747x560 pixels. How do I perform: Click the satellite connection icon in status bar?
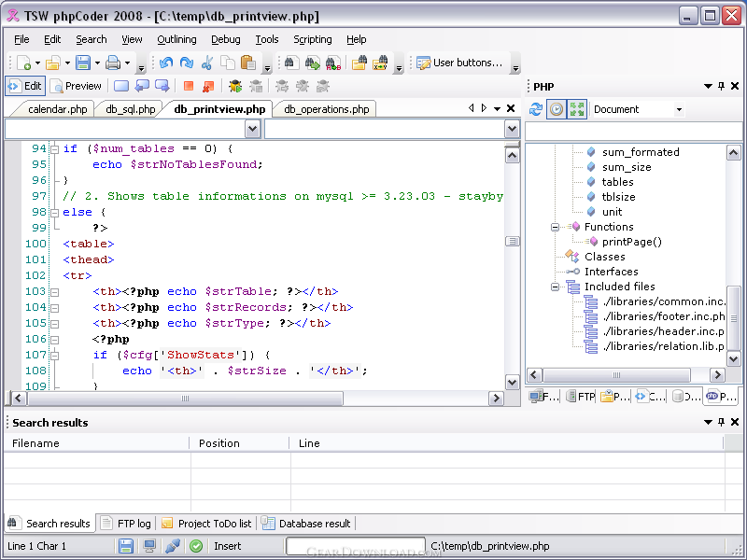(x=173, y=546)
